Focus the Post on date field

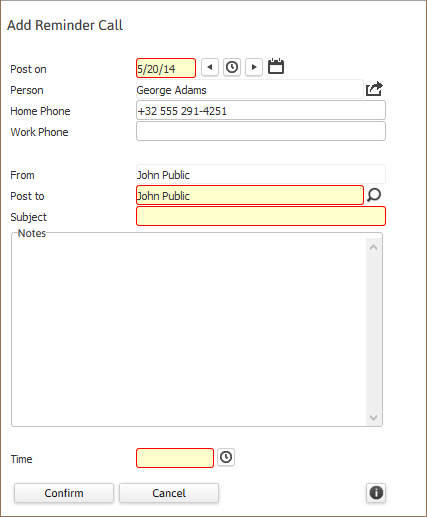click(x=166, y=68)
